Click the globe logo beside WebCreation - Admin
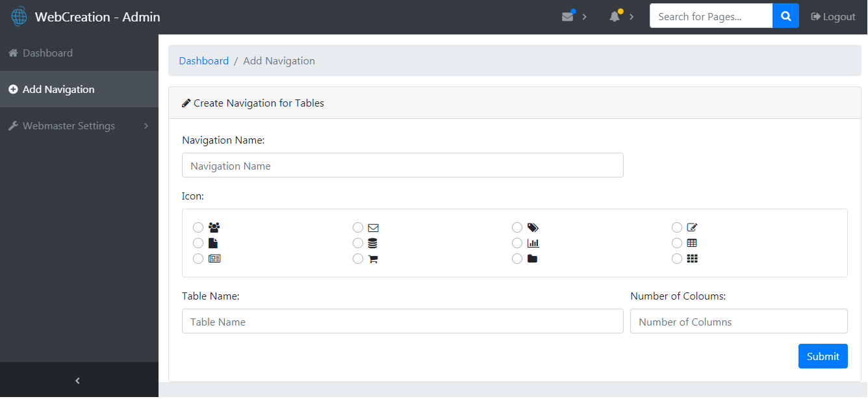The height and width of the screenshot is (399, 868). (18, 16)
